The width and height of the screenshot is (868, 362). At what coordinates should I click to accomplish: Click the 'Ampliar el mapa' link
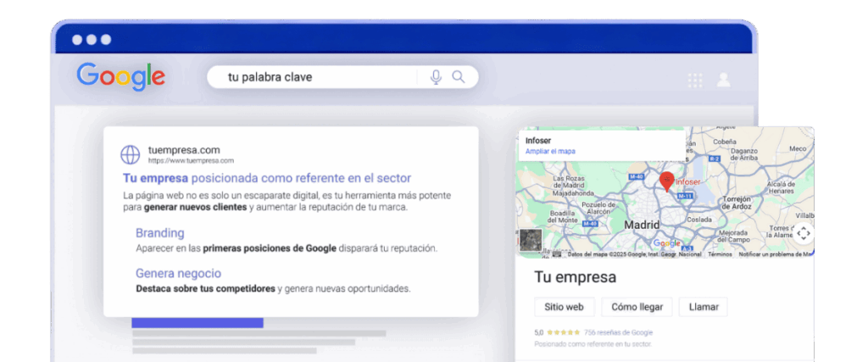point(550,151)
